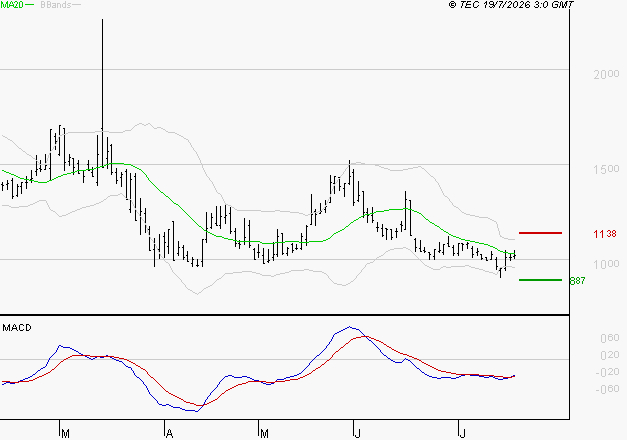Click the MACD panel title

[x=17, y=328]
